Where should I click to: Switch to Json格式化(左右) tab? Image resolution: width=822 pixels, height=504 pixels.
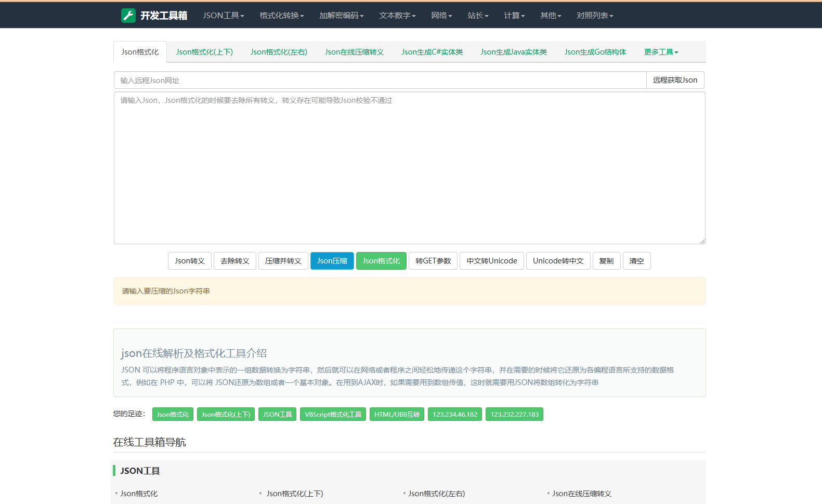[x=279, y=52]
